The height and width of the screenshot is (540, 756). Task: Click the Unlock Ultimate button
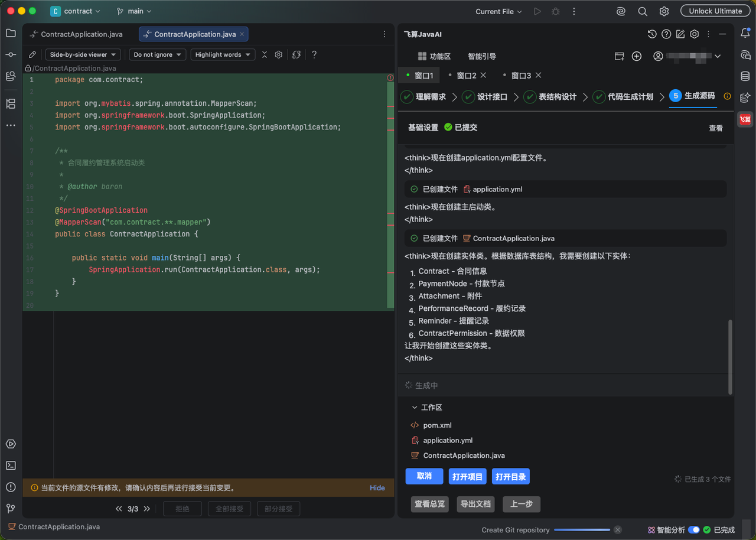click(x=715, y=11)
